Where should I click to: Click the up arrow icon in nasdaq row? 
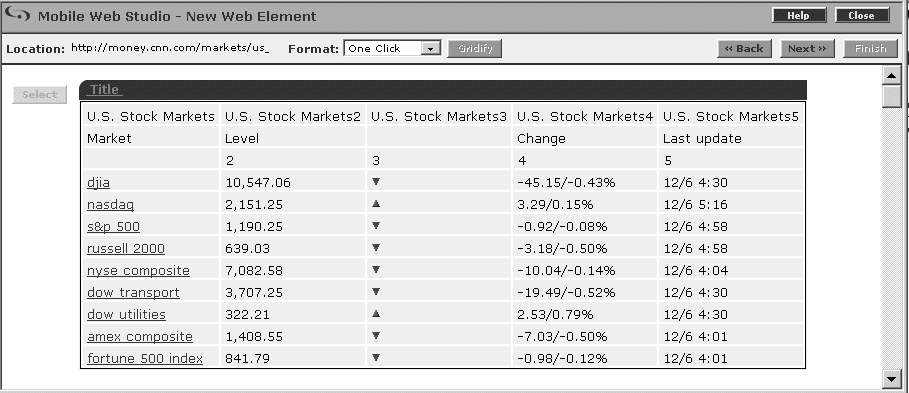[376, 203]
